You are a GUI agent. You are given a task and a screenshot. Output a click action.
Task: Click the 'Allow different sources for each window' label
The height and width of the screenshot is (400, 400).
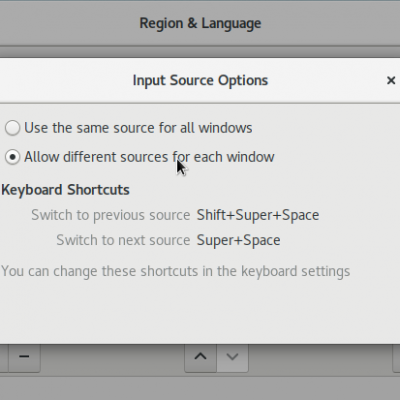[149, 157]
